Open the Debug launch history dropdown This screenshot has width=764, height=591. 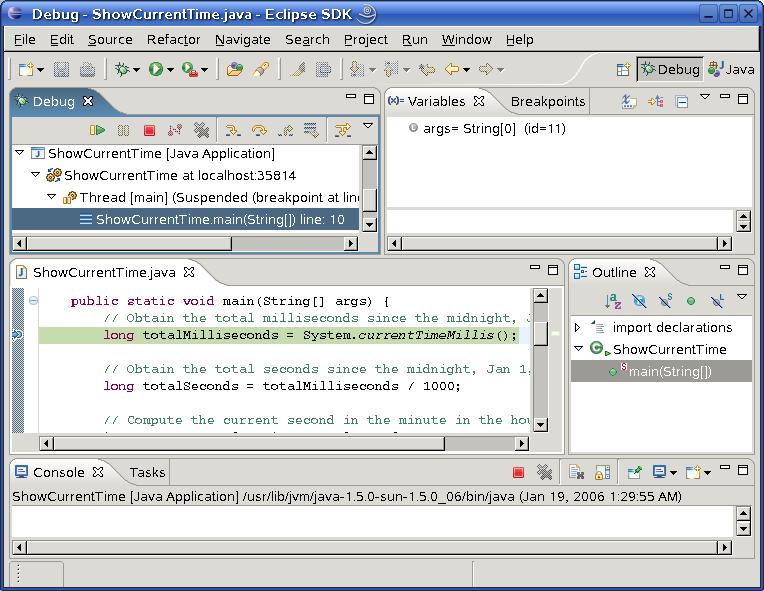tap(136, 70)
